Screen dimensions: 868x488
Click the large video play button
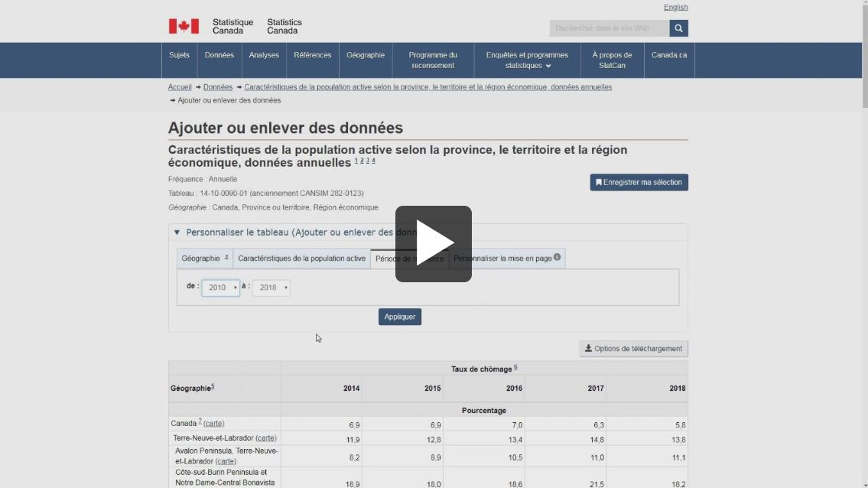pyautogui.click(x=433, y=244)
